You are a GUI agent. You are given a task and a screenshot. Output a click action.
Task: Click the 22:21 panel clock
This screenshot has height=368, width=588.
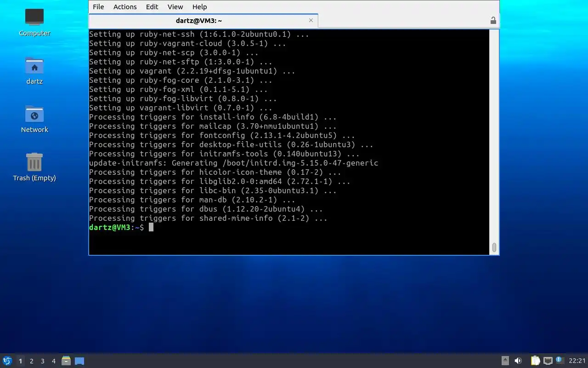coord(577,361)
